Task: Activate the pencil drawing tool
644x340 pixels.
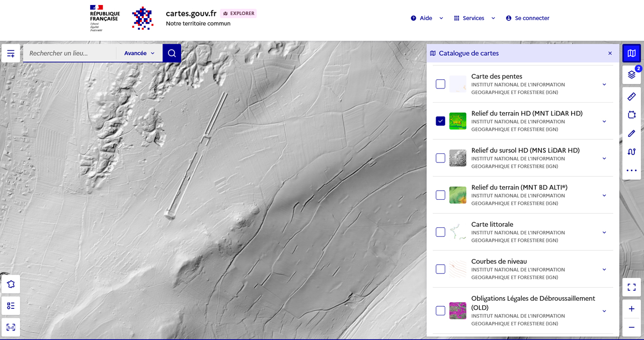Action: click(631, 133)
